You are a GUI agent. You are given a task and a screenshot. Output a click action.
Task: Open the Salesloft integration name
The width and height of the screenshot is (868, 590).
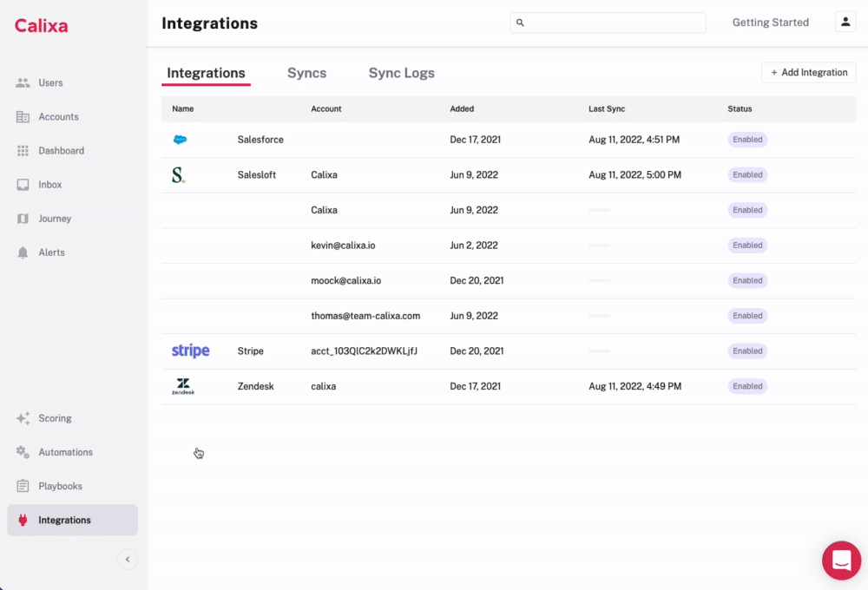point(256,175)
